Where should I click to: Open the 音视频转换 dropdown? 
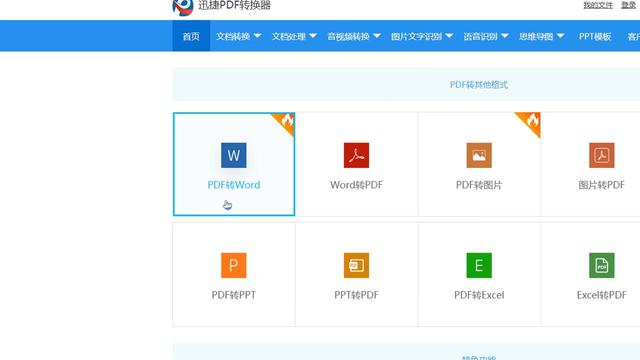click(x=354, y=36)
